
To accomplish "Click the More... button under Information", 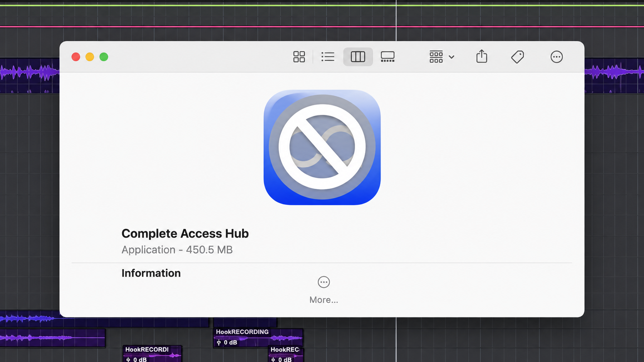I will 324,290.
